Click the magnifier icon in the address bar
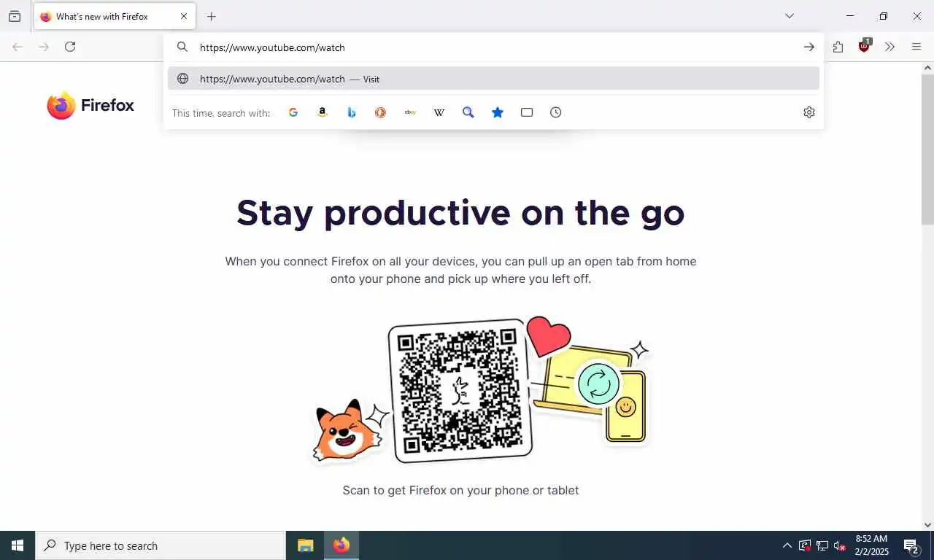Screen dimensions: 934x560 [182, 47]
